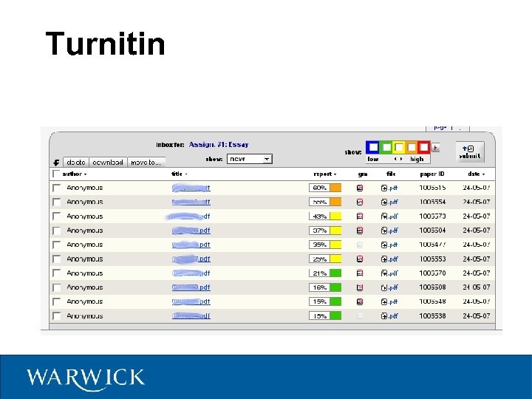
Task: Open GradeMark icon for the 43% paper
Action: click(x=360, y=216)
